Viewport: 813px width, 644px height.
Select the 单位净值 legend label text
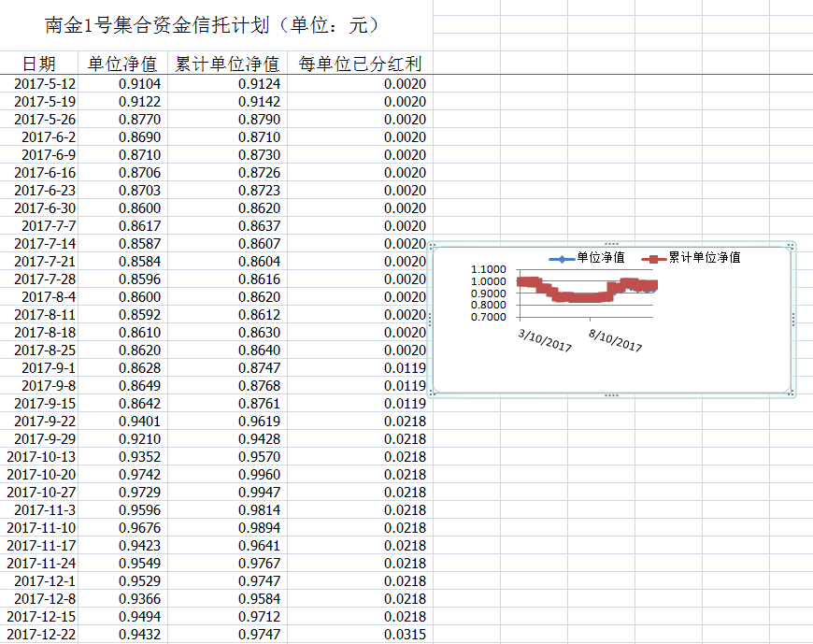point(600,258)
